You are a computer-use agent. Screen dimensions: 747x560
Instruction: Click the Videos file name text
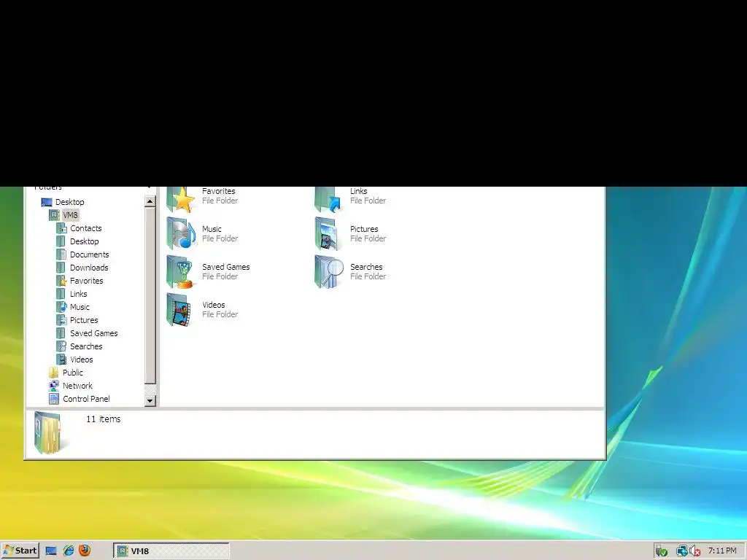pyautogui.click(x=214, y=305)
